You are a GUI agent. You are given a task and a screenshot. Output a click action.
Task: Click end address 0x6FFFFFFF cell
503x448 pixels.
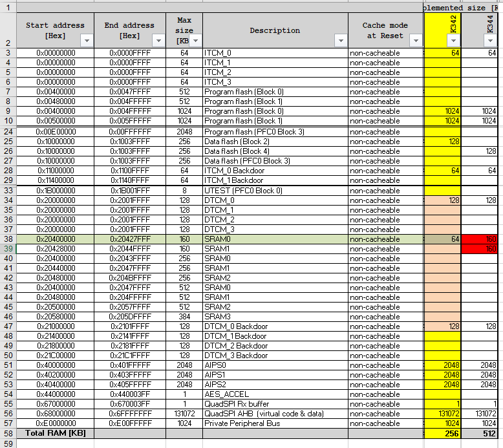pos(130,414)
